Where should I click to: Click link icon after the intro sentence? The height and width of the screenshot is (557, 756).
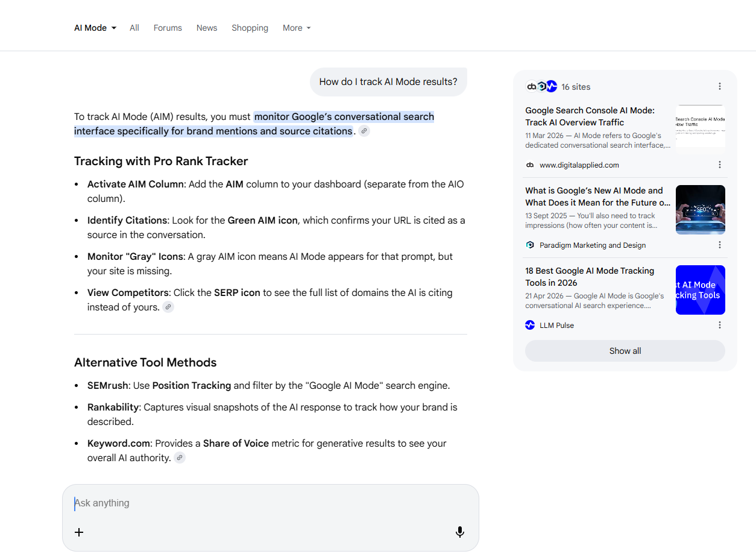coord(364,131)
